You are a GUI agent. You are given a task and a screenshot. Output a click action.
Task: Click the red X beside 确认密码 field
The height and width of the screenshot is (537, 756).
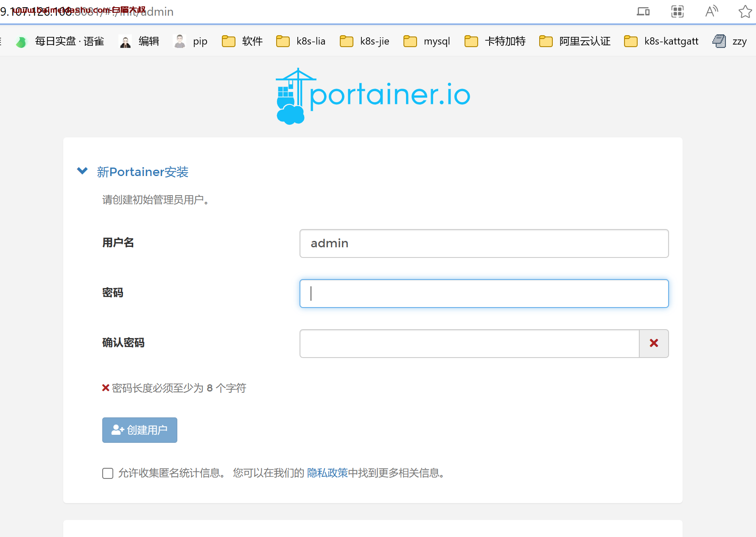pos(654,344)
